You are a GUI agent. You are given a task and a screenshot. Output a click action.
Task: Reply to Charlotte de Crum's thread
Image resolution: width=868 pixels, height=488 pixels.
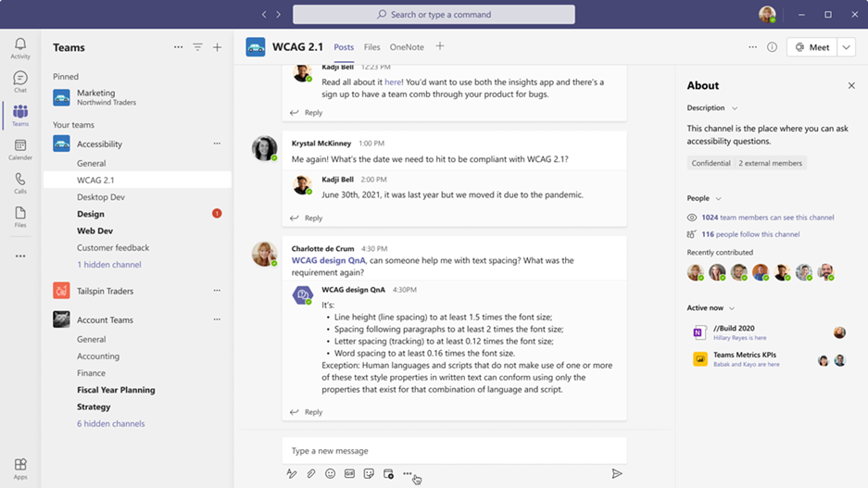click(307, 412)
